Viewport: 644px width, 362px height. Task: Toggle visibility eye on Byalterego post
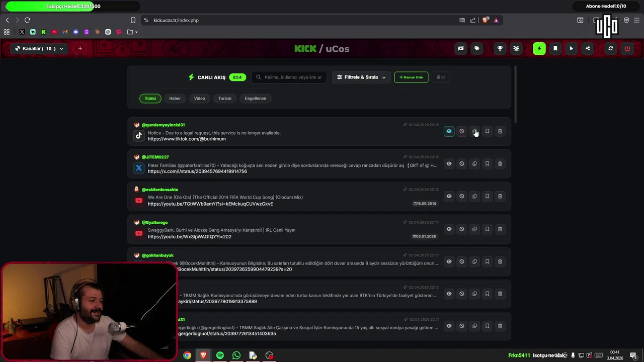[x=449, y=229]
